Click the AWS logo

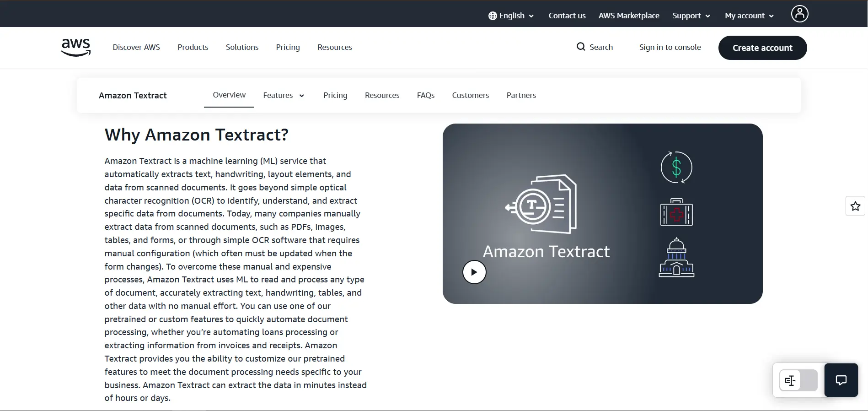(76, 48)
